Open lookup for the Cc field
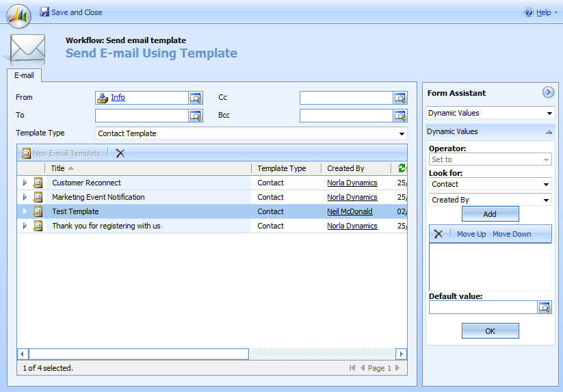Screen dimensions: 563x392 coord(400,98)
